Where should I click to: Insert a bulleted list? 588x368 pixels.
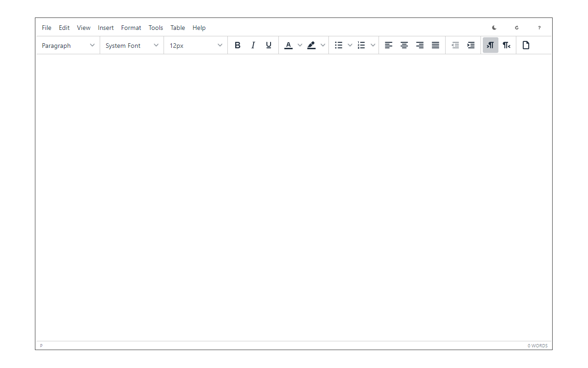click(x=339, y=45)
